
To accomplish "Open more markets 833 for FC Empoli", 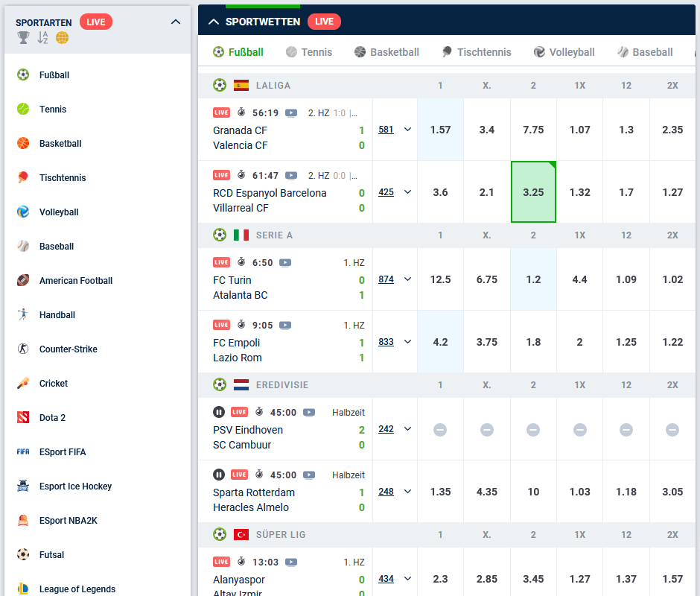I will (386, 342).
